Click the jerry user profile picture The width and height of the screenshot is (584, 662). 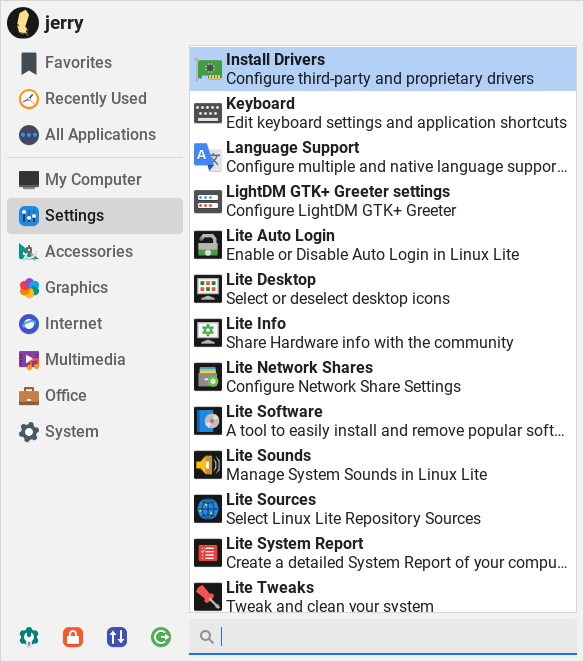(23, 23)
